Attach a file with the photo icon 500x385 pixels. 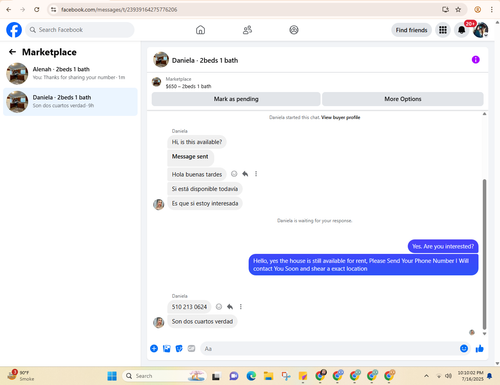(167, 348)
